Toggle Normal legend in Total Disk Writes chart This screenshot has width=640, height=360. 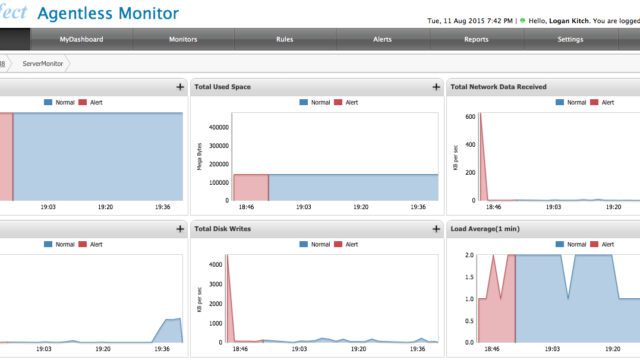[x=315, y=244]
